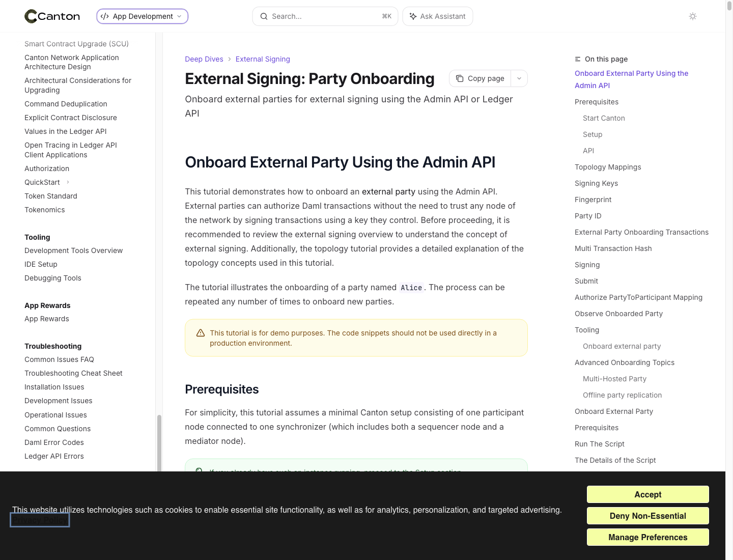Screen dimensions: 733x560
Task: Click the Ask Assistant sparkle icon
Action: click(x=413, y=16)
